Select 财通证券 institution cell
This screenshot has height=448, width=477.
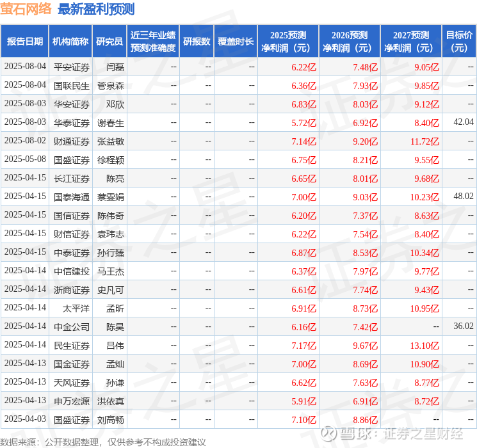point(72,141)
